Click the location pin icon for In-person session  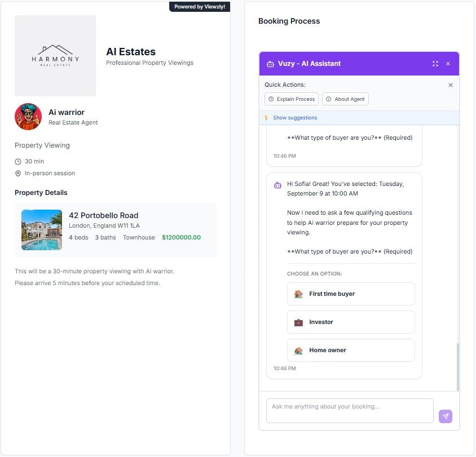click(18, 173)
